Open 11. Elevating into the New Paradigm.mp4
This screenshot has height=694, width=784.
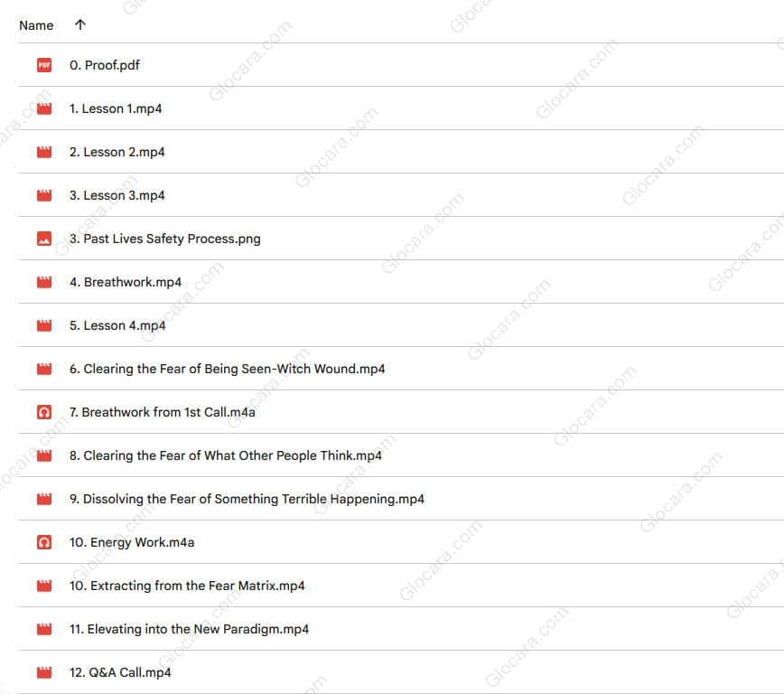tap(189, 629)
